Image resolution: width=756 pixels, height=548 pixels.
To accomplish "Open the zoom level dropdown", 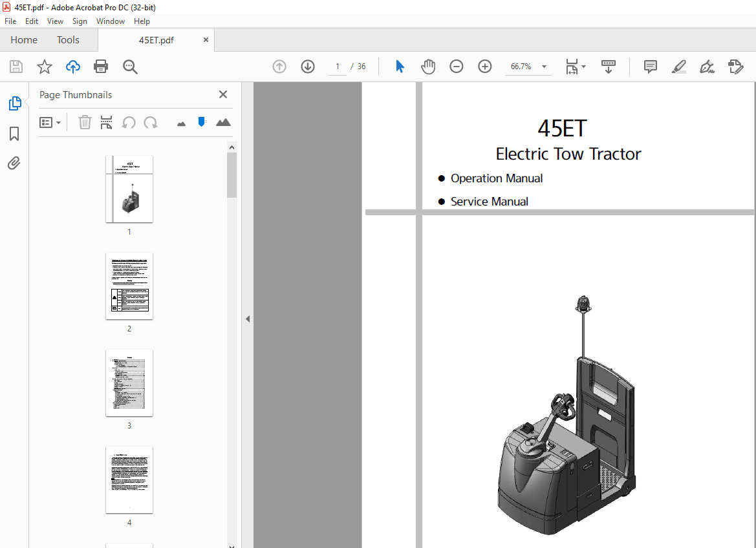I will click(x=543, y=67).
